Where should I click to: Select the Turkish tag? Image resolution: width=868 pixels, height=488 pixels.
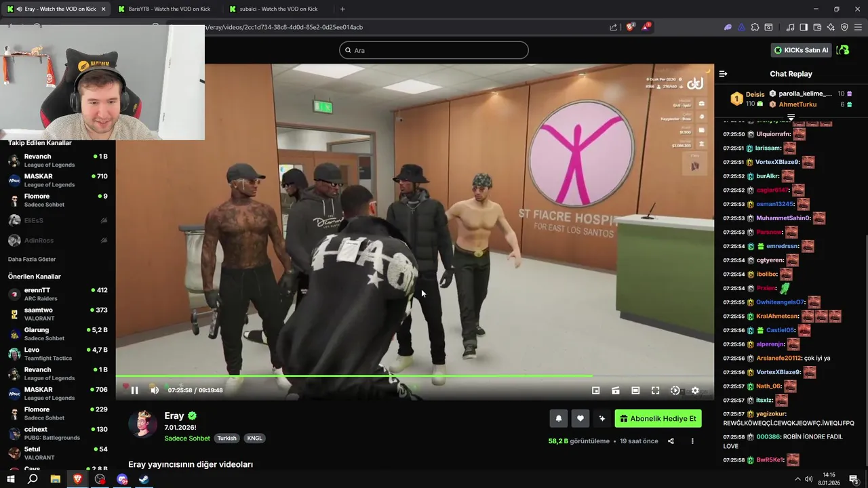pos(226,439)
